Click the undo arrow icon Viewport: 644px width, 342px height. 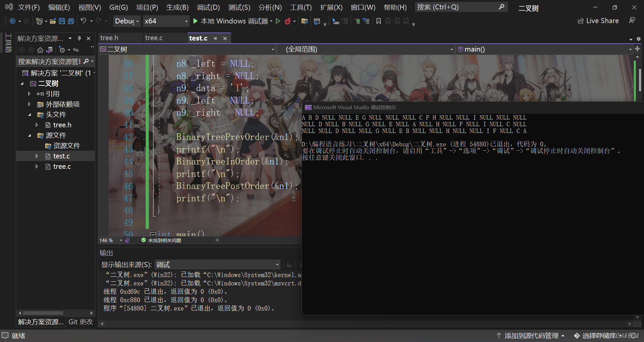pos(84,21)
